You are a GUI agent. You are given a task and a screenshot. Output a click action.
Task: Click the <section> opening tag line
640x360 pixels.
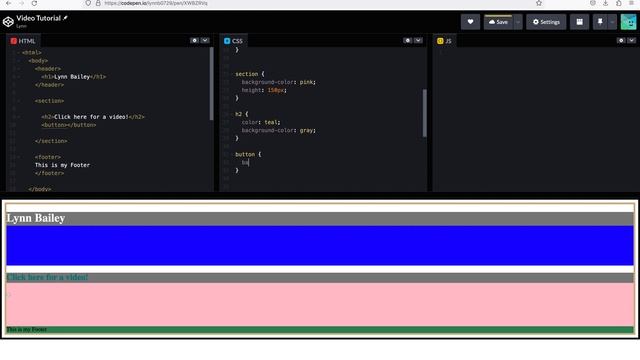49,101
